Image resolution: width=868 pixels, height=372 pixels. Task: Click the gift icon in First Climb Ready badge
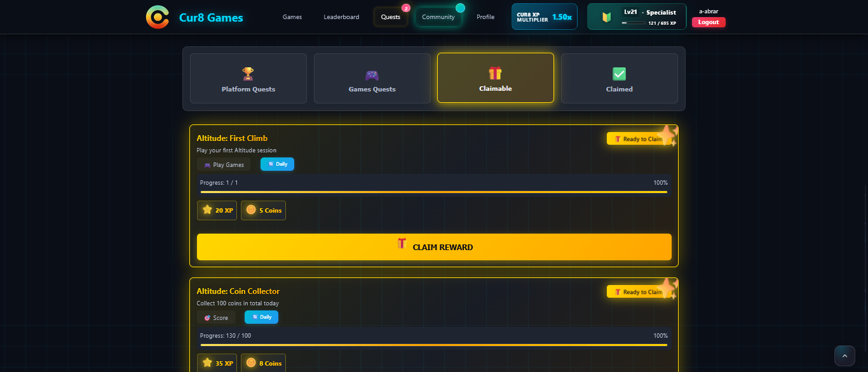tap(618, 139)
